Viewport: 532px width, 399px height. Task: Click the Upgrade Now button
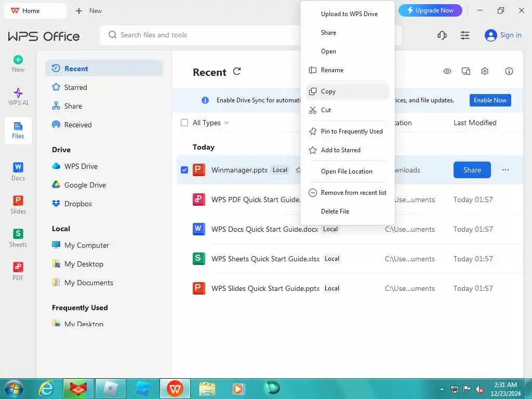[430, 10]
